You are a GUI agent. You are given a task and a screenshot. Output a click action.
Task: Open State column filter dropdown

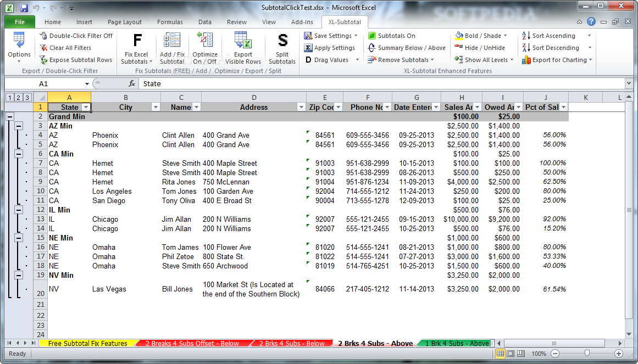pyautogui.click(x=85, y=108)
